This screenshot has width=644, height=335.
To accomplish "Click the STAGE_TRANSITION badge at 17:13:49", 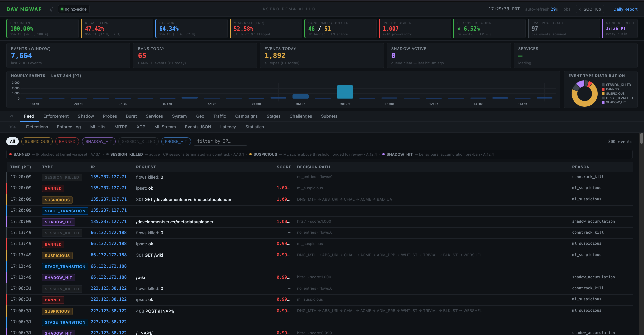I will [65, 267].
